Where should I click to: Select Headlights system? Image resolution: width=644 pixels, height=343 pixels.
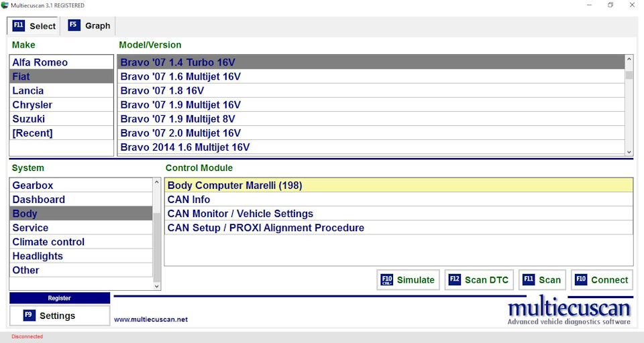(81, 256)
